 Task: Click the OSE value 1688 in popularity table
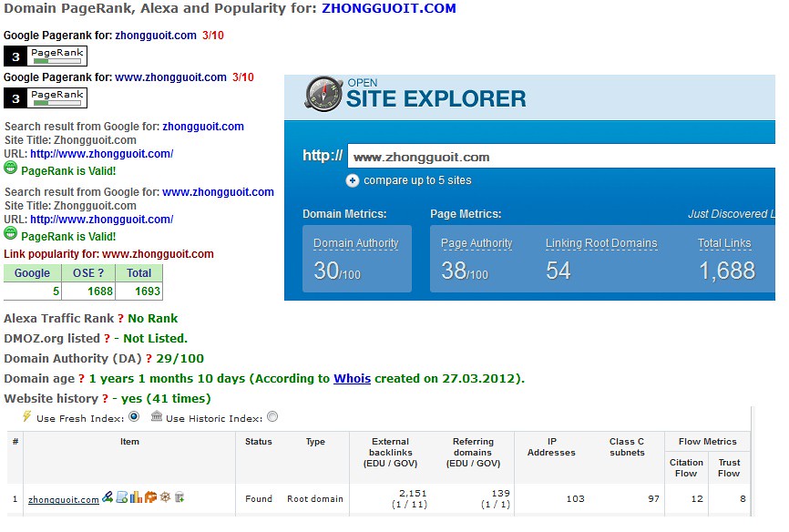click(x=100, y=291)
